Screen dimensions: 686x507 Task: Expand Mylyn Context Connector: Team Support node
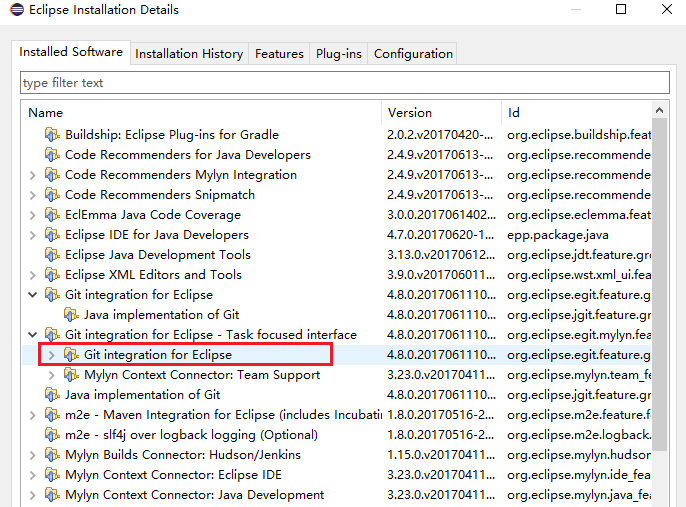(x=51, y=375)
